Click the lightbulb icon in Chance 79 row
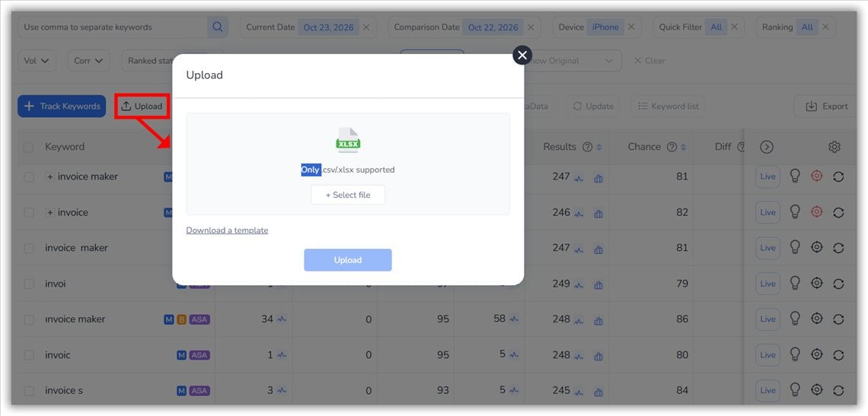This screenshot has width=868, height=416. 795,283
